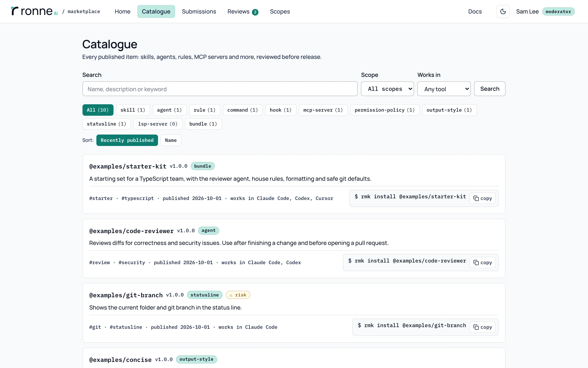This screenshot has height=368, width=588.
Task: Copy the code-reviewer install command
Action: (483, 263)
